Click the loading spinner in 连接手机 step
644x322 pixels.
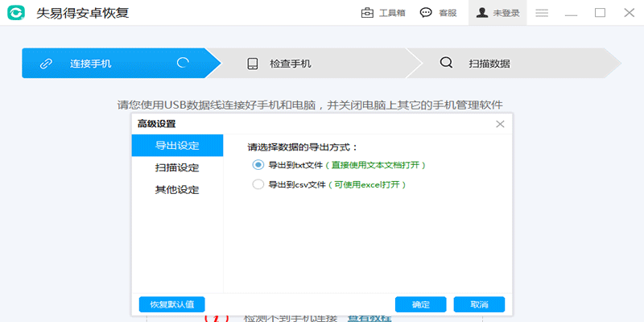point(183,63)
